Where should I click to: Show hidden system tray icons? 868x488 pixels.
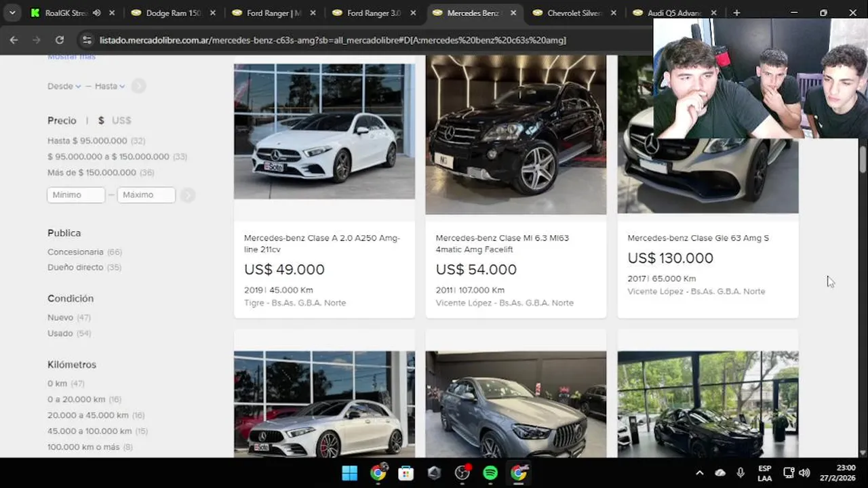(699, 473)
